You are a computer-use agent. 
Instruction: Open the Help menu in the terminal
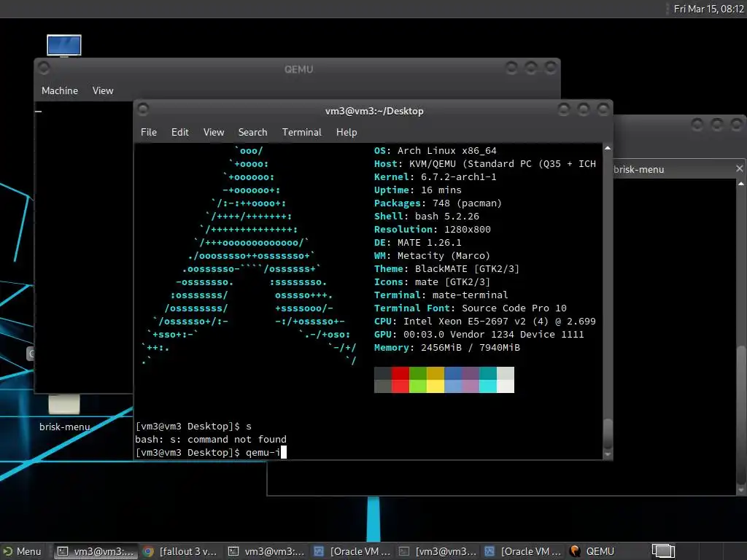347,132
